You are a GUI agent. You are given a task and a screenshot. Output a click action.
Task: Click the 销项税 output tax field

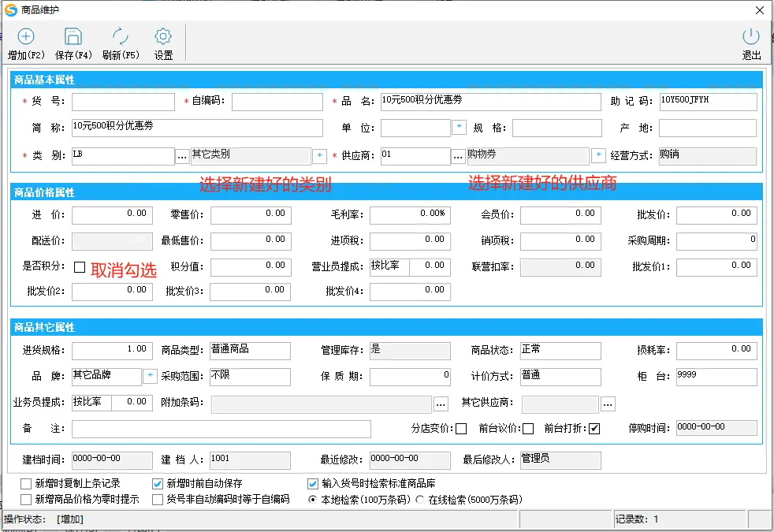coord(560,241)
